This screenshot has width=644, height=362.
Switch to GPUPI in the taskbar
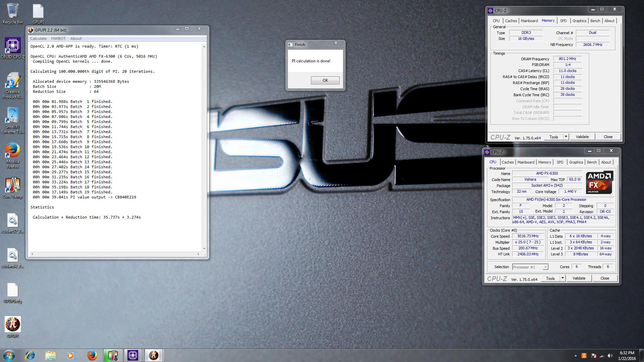tap(154, 355)
